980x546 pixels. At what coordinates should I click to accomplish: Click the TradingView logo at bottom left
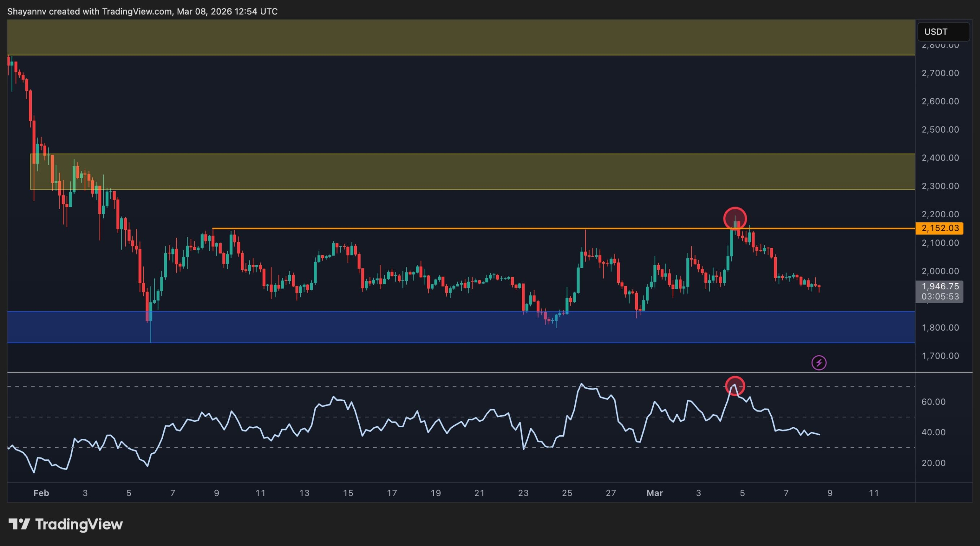65,524
